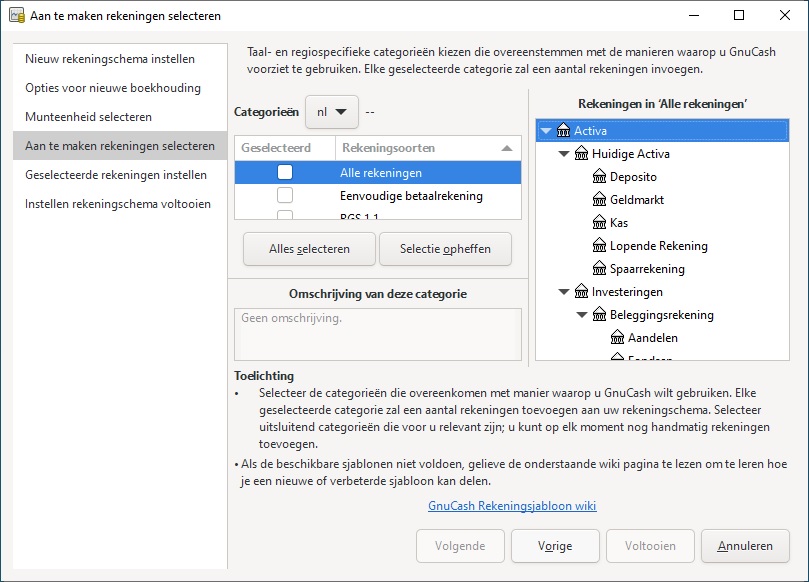Collapse the Beleggingsrekening expander arrow
The height and width of the screenshot is (582, 809).
pyautogui.click(x=582, y=315)
